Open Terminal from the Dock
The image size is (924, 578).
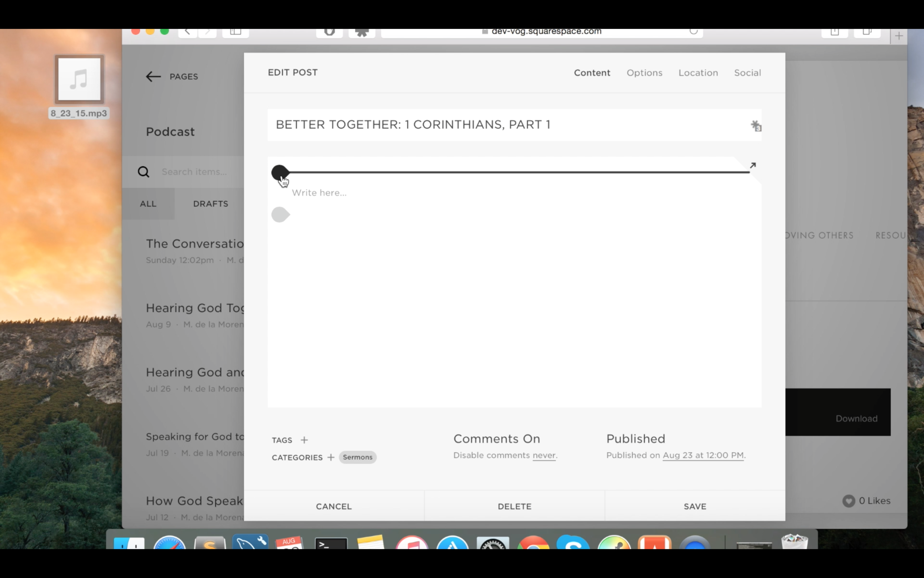click(331, 543)
